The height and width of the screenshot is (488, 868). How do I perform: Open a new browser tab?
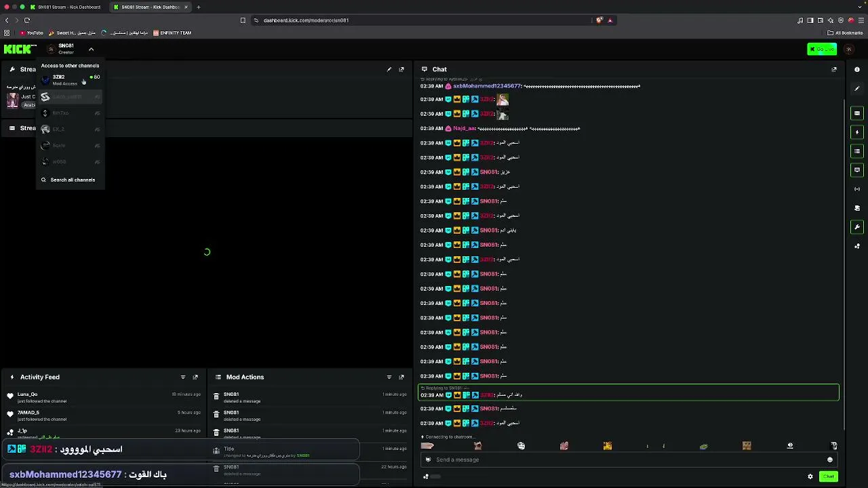click(199, 7)
